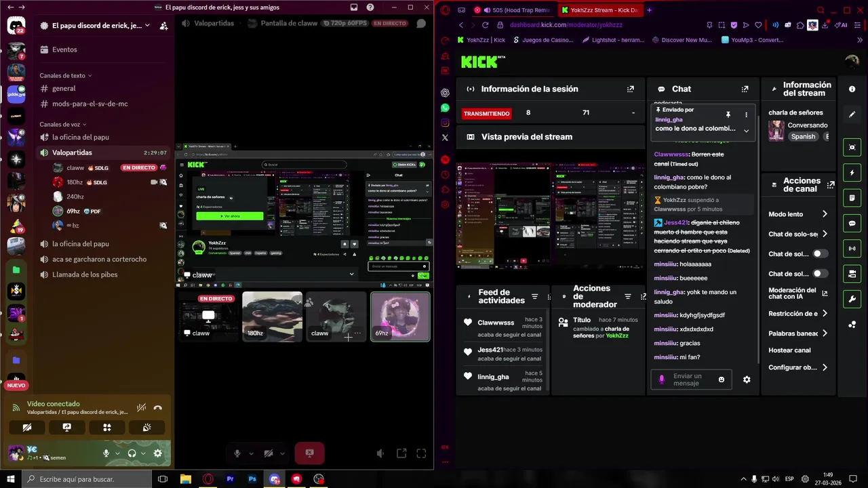Select YokhZzz Stream Kick browser tab
Screen dimensions: 868x488
click(599, 10)
